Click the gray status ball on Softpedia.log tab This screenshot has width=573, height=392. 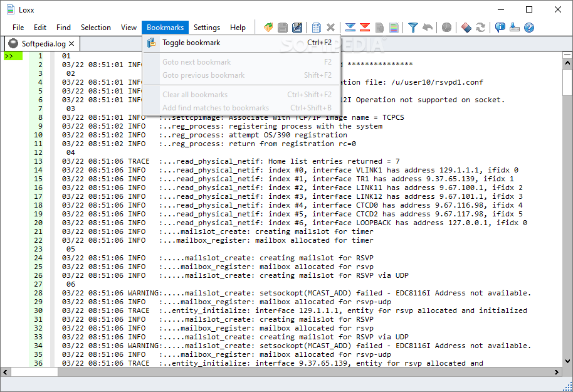(13, 43)
